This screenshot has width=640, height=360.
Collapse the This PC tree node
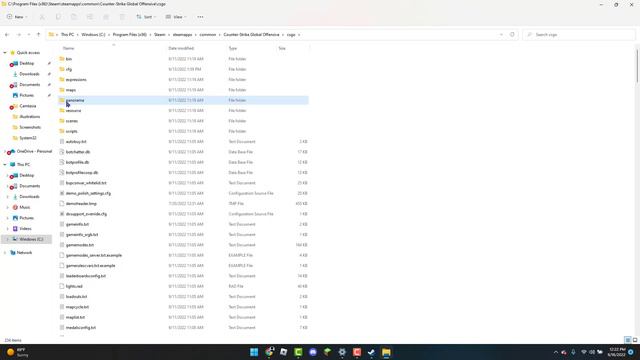click(x=5, y=164)
